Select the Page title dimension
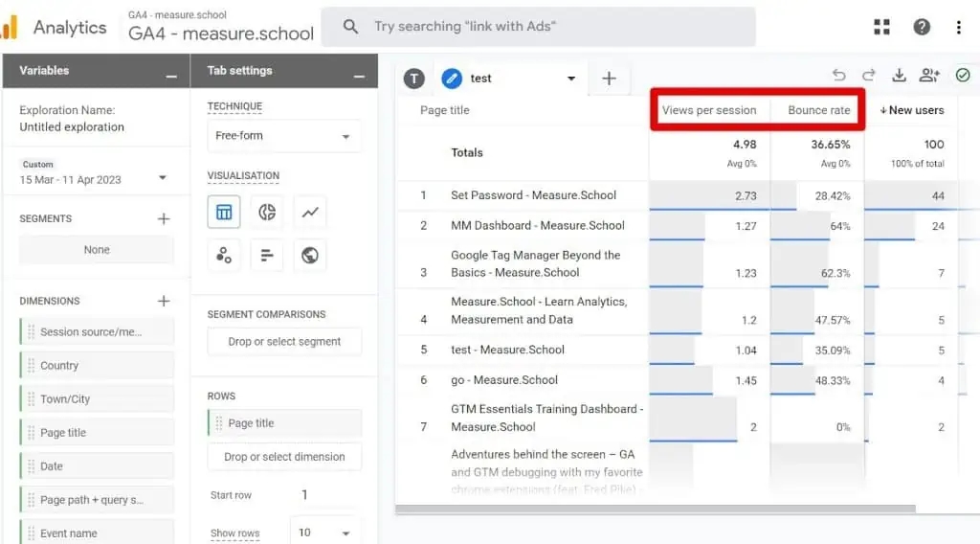 tap(97, 433)
